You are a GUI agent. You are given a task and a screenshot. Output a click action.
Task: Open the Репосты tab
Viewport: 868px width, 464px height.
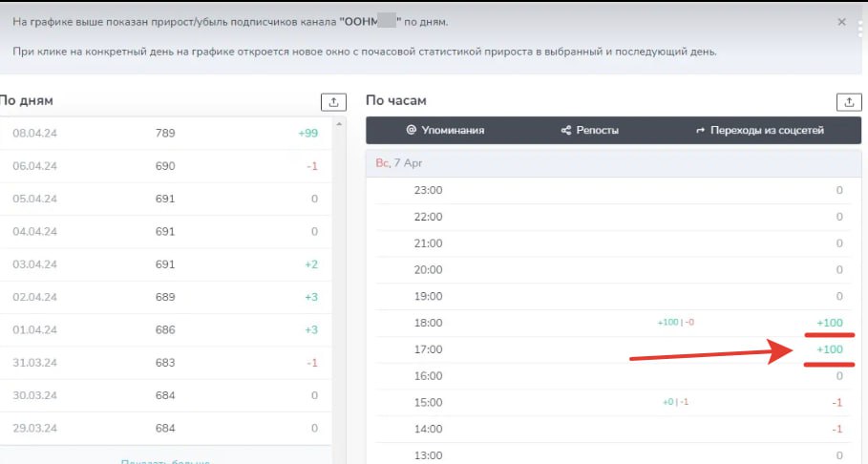(x=589, y=130)
